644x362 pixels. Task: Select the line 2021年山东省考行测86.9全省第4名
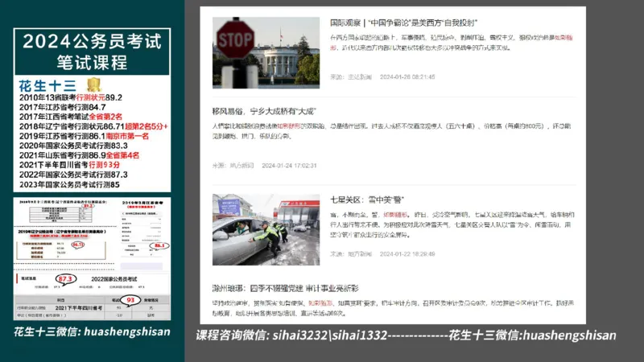tap(79, 155)
